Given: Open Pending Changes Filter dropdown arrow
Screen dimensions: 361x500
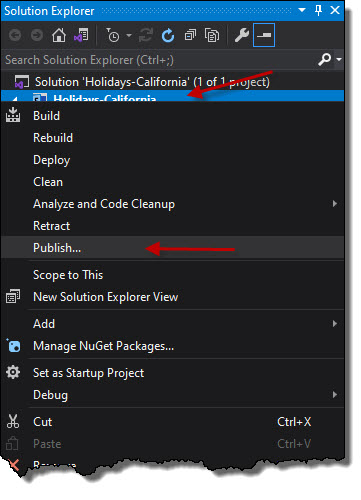Looking at the screenshot, I should 129,35.
